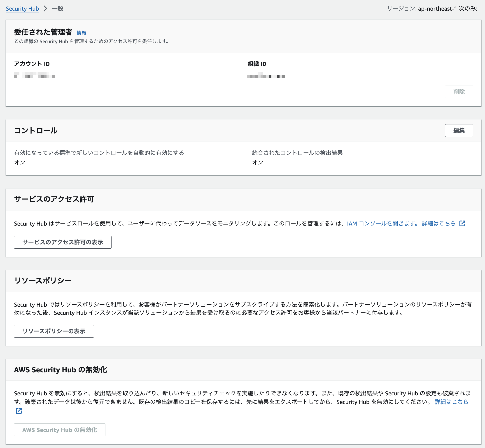Click the リソースポリシー heading
This screenshot has height=448, width=485.
(43, 280)
